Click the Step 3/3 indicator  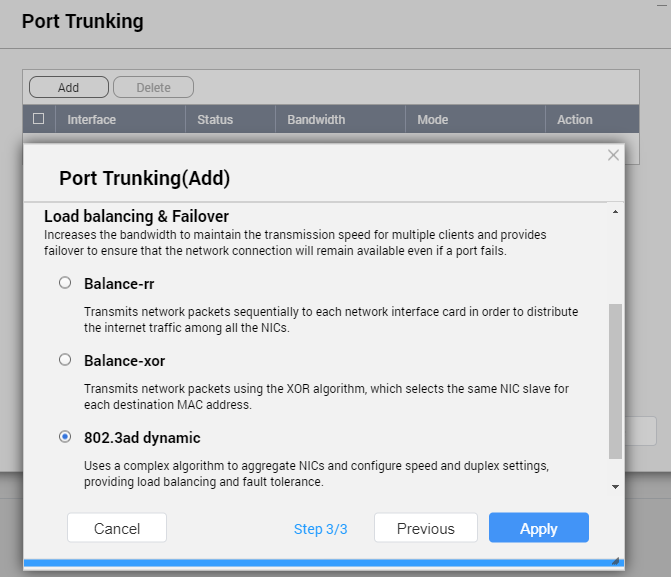pyautogui.click(x=320, y=529)
